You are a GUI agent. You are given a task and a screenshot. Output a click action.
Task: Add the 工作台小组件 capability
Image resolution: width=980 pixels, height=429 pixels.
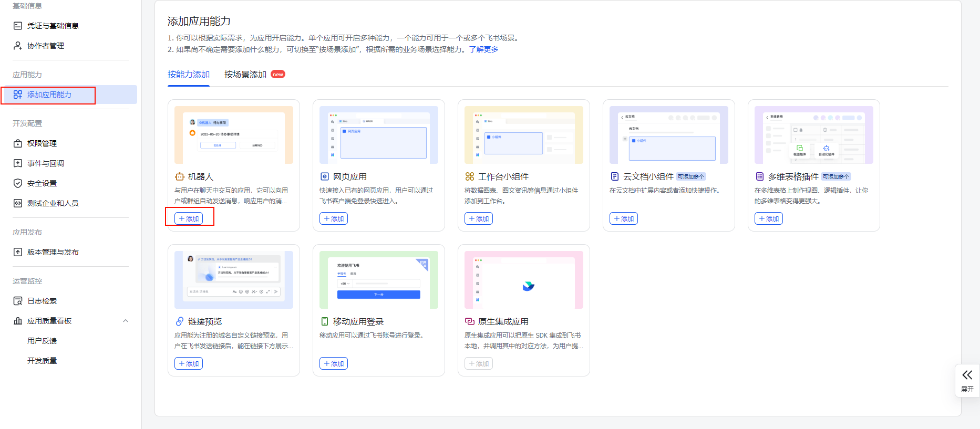pos(479,218)
